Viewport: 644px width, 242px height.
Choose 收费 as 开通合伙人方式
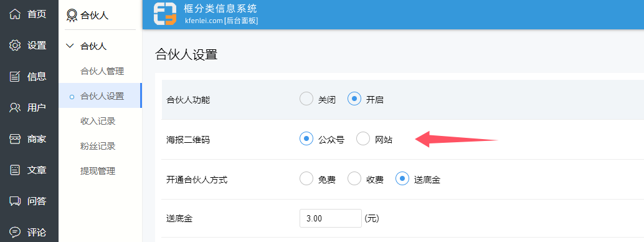click(x=354, y=179)
